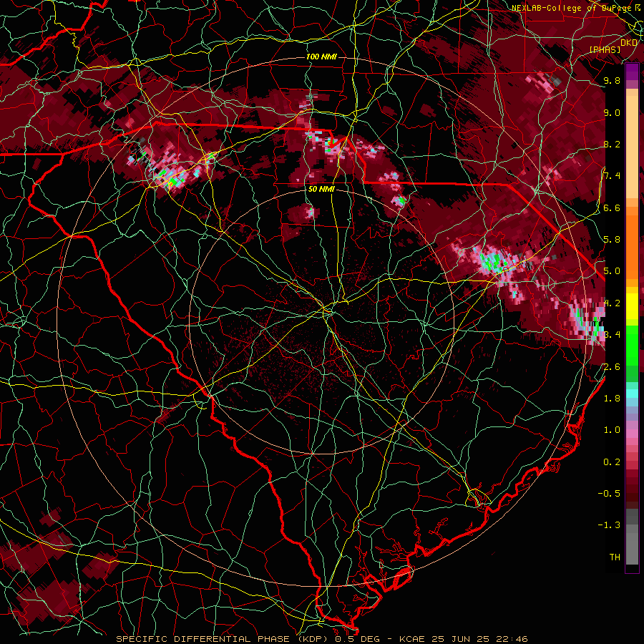644x644 pixels.
Task: Click the SPECIFIC DIFFERENTIAL PHASE (KDP) title
Action: point(223,639)
